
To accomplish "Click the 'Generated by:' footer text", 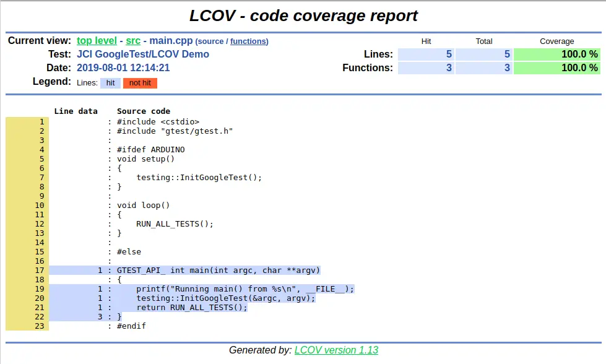I will 260,350.
